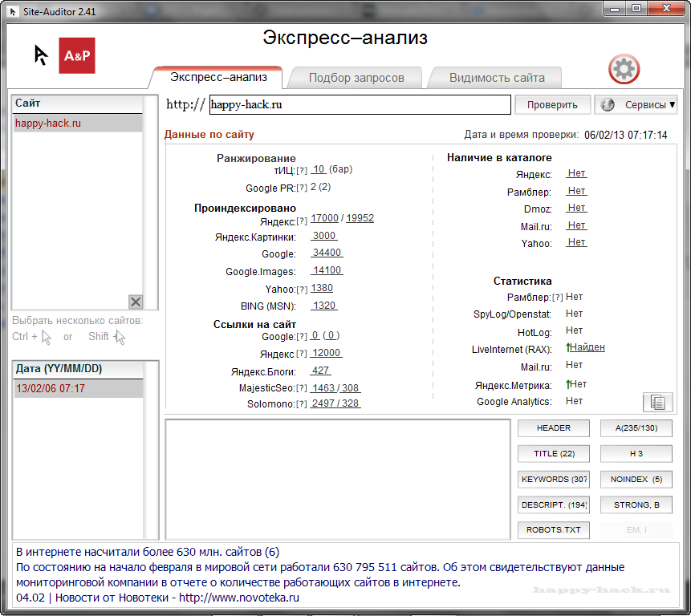Switch to the Экспресс–анализ tab
The image size is (691, 616).
pos(218,78)
